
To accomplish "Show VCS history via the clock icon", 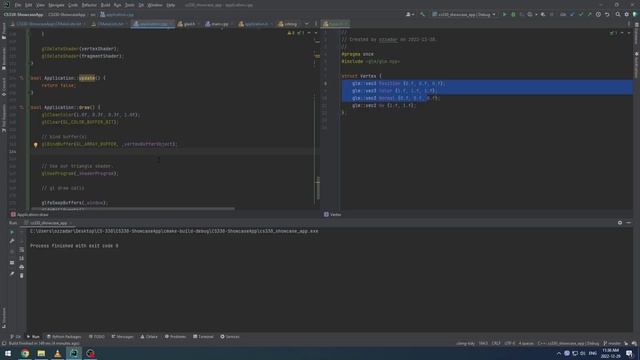I will pos(598,14).
